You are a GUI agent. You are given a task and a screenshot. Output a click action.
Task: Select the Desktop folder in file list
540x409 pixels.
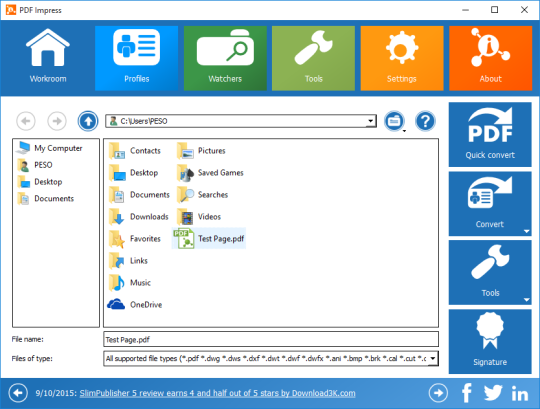pos(133,173)
